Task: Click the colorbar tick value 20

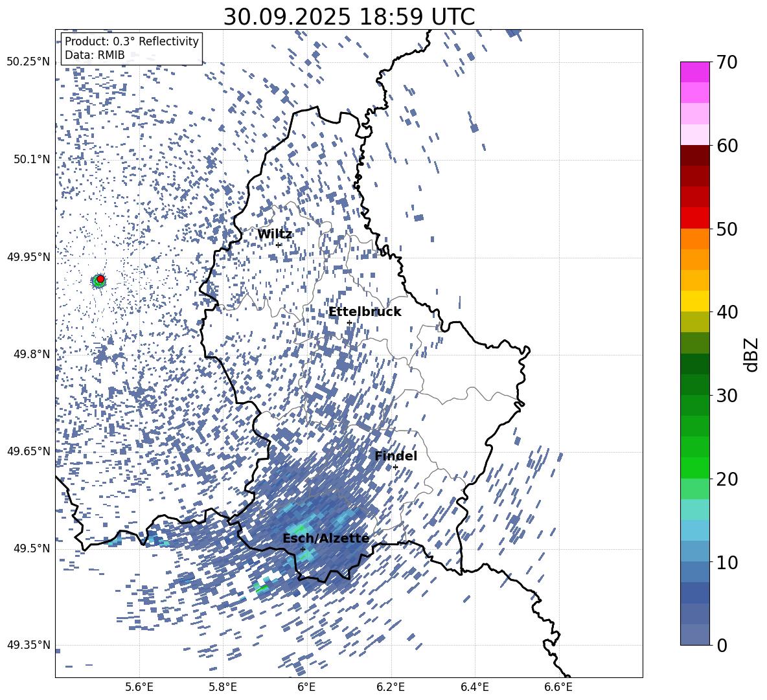Action: 727,479
